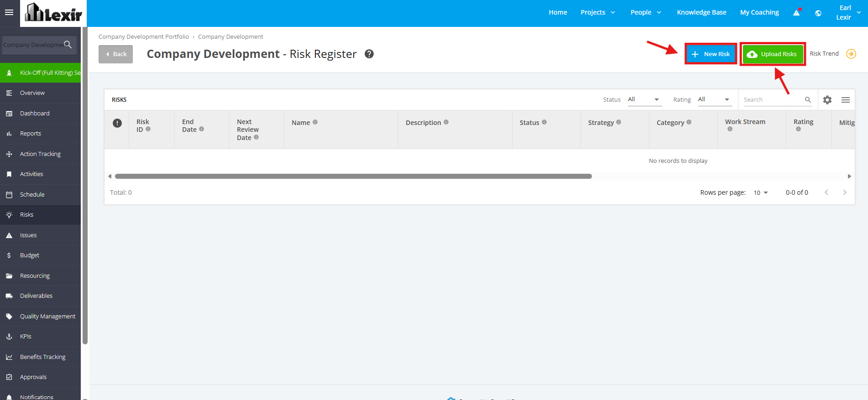Click the info icon beside the Description column
This screenshot has width=868, height=400.
pyautogui.click(x=446, y=122)
